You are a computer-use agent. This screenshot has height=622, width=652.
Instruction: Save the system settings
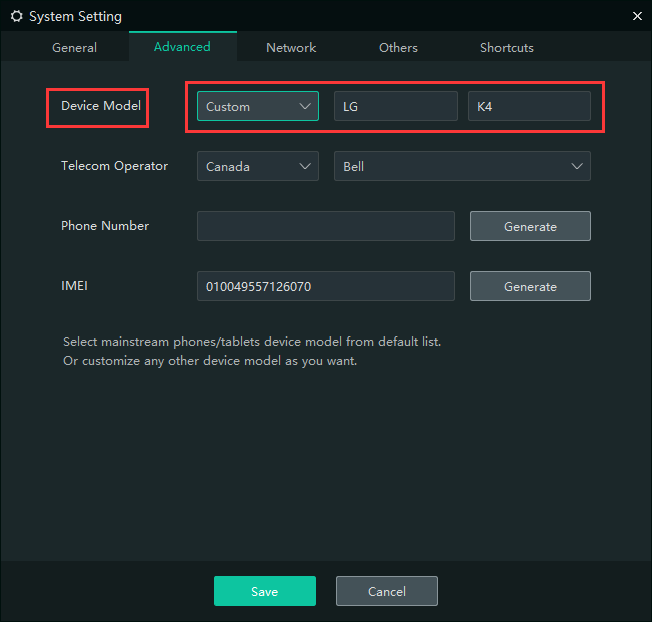tap(264, 591)
